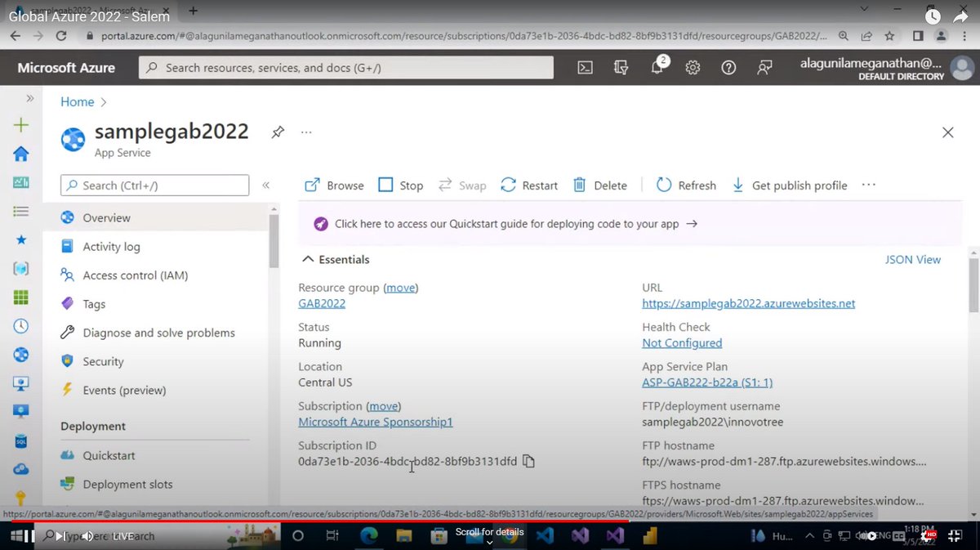
Task: Click the Quickstart guide banner
Action: pos(628,224)
